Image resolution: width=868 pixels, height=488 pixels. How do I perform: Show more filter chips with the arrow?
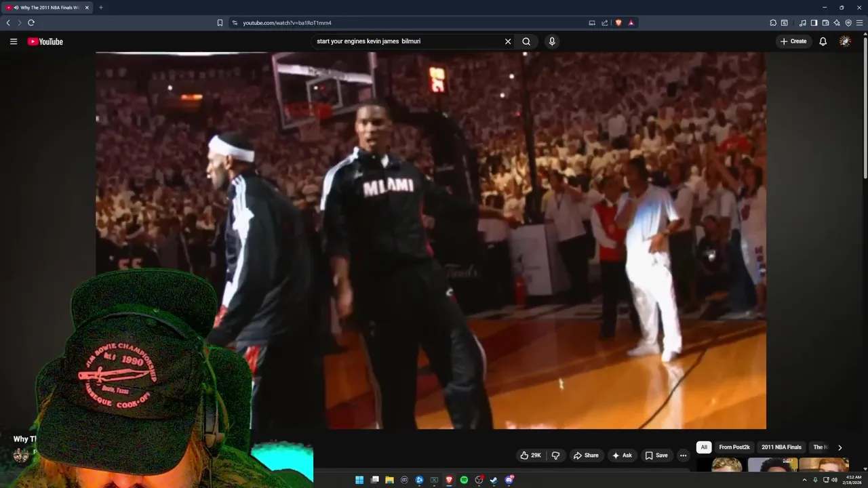[x=840, y=447]
